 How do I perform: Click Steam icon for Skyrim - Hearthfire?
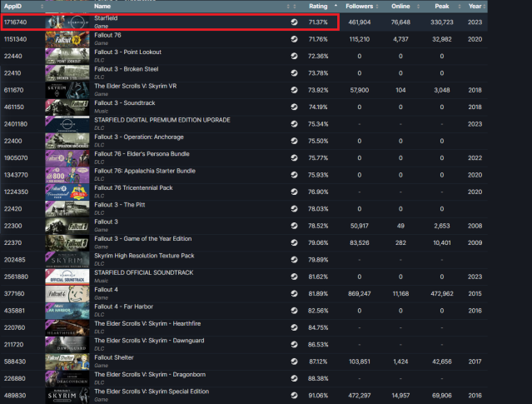pyautogui.click(x=294, y=327)
